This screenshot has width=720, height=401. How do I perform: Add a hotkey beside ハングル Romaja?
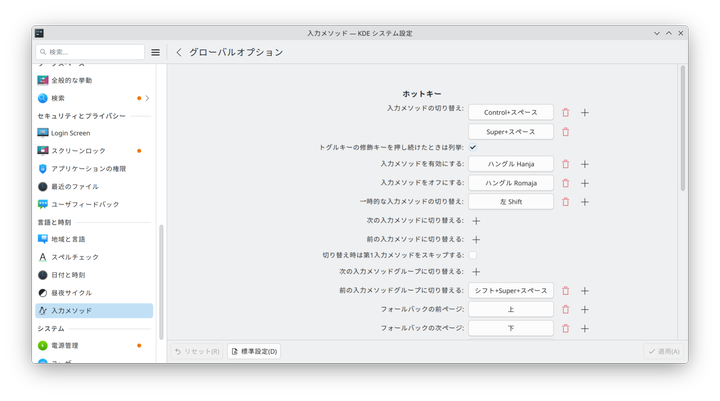click(x=585, y=183)
